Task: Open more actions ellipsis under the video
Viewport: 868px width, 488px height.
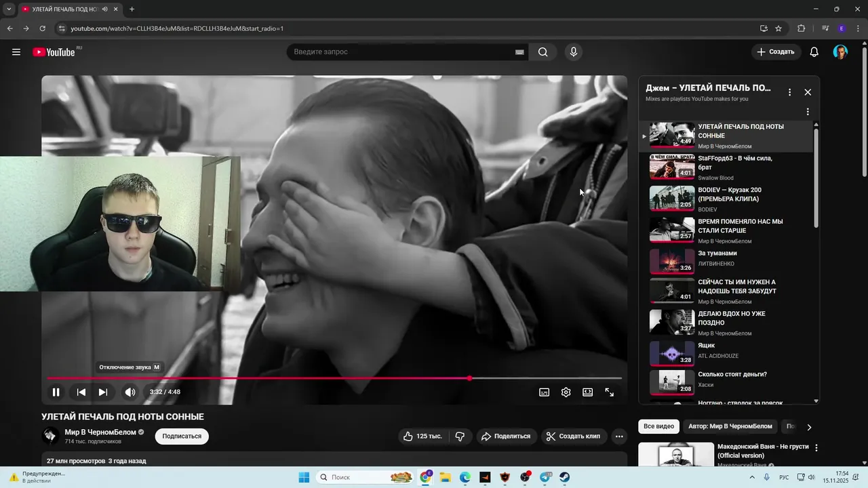Action: coord(619,436)
